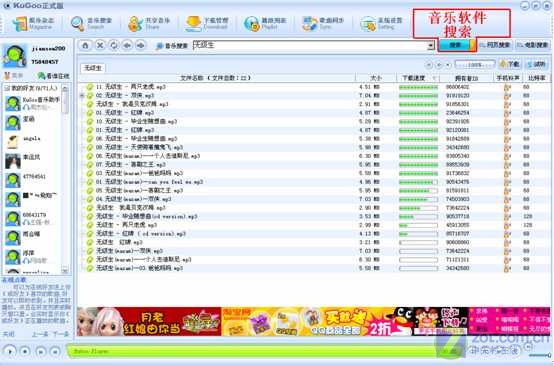Click the 100% progress box above results
Image resolution: width=554 pixels, height=365 pixels.
point(475,65)
